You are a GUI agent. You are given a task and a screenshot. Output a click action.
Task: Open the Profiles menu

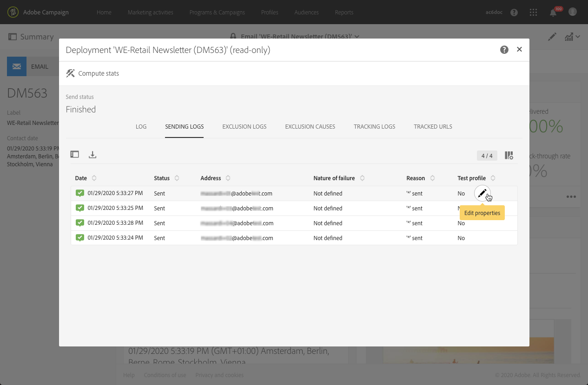click(270, 12)
